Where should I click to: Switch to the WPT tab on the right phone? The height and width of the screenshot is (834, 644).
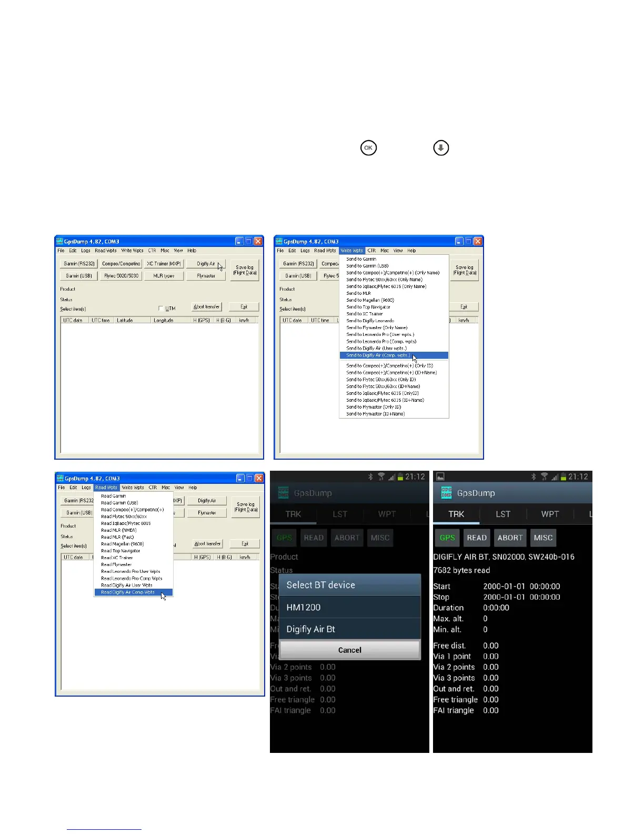[x=550, y=514]
